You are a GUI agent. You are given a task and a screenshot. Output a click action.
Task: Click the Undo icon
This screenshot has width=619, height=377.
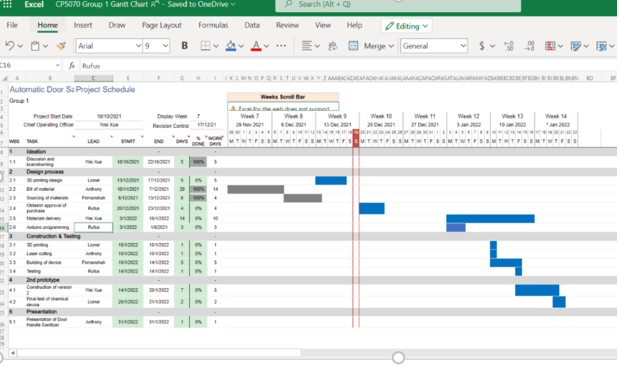(10, 46)
